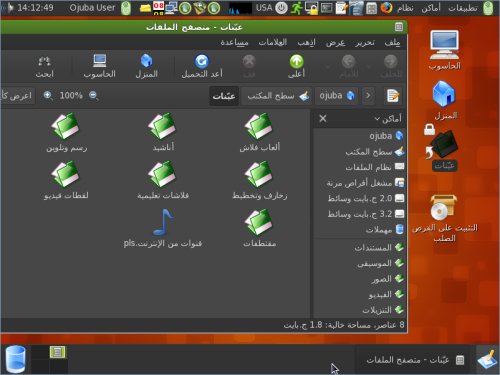This screenshot has height=375, width=500.
Task: Select the المنزل desktop icon
Action: (445, 100)
